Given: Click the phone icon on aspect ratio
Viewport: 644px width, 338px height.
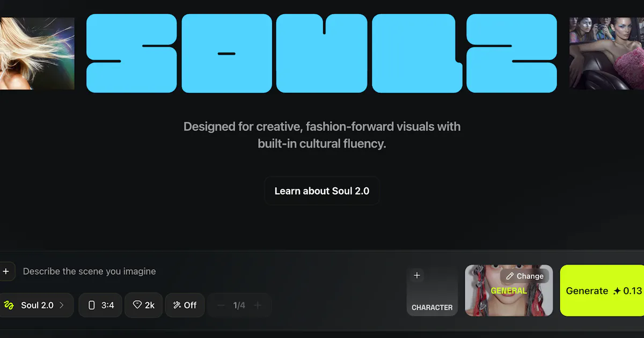Looking at the screenshot, I should point(91,305).
